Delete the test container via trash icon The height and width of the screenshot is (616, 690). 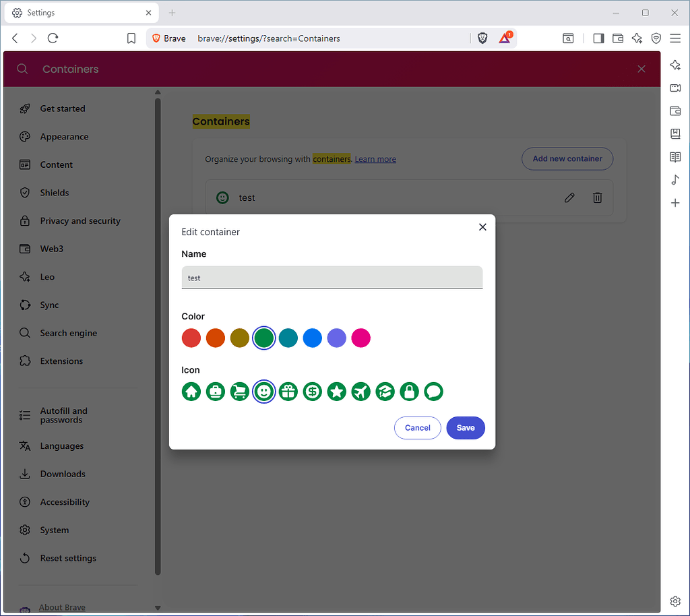pos(598,197)
